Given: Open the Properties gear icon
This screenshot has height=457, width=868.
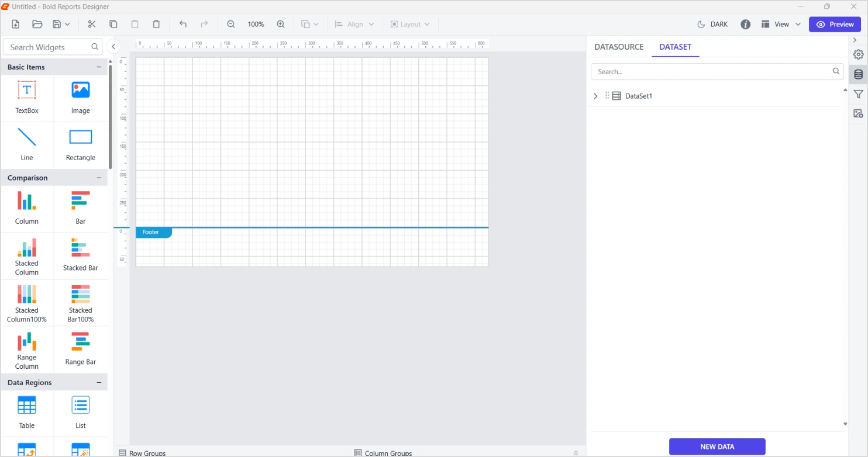Looking at the screenshot, I should (x=858, y=54).
